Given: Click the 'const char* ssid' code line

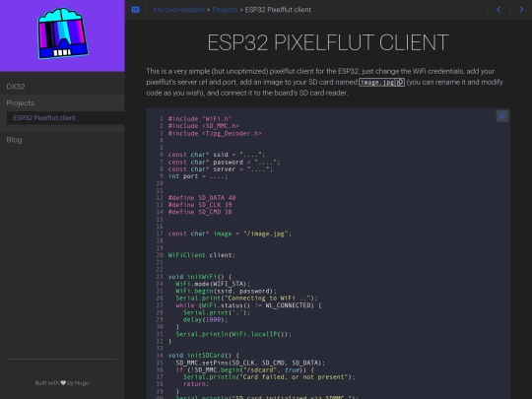Looking at the screenshot, I should click(217, 155).
